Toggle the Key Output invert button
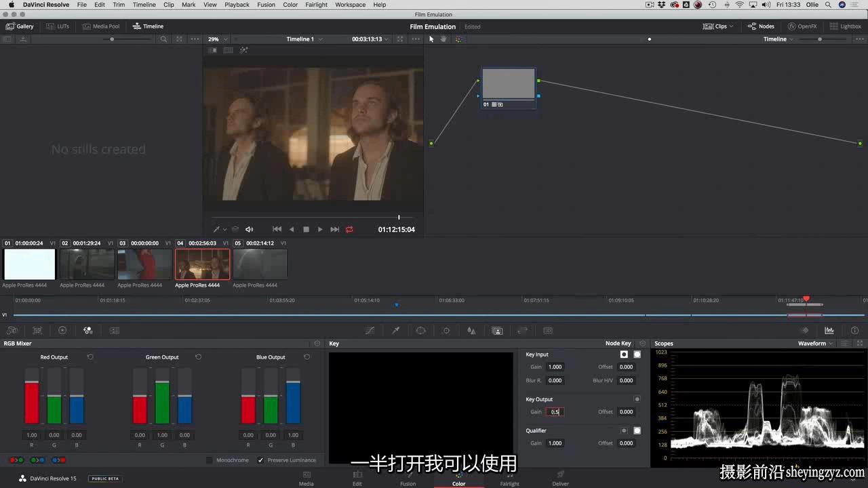Viewport: 868px width, 488px height. coord(637,399)
